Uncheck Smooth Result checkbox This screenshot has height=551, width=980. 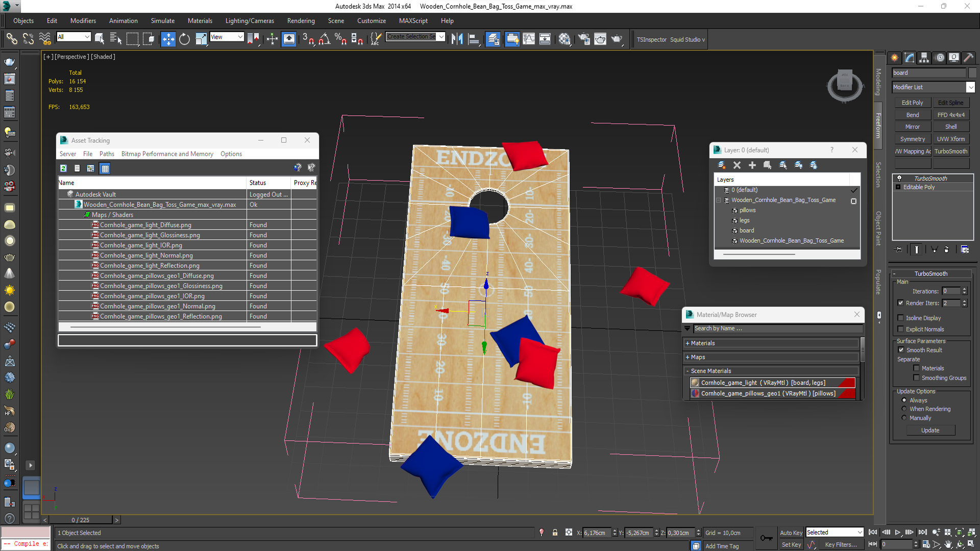[901, 350]
